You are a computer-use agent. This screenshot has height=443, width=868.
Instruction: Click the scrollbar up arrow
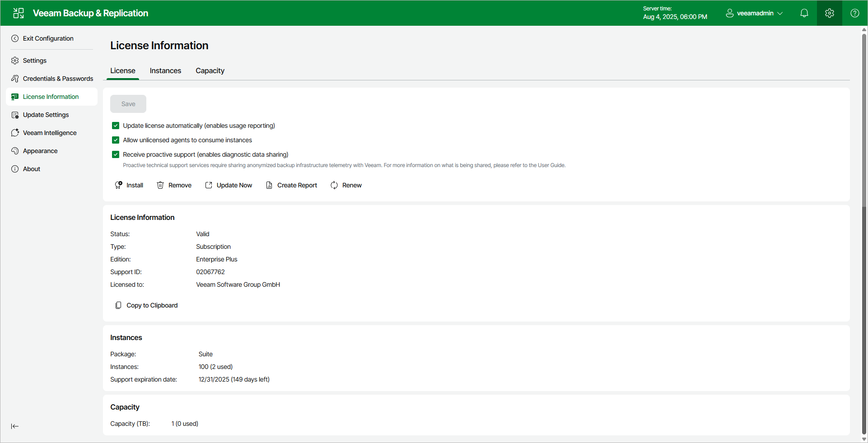click(x=864, y=29)
